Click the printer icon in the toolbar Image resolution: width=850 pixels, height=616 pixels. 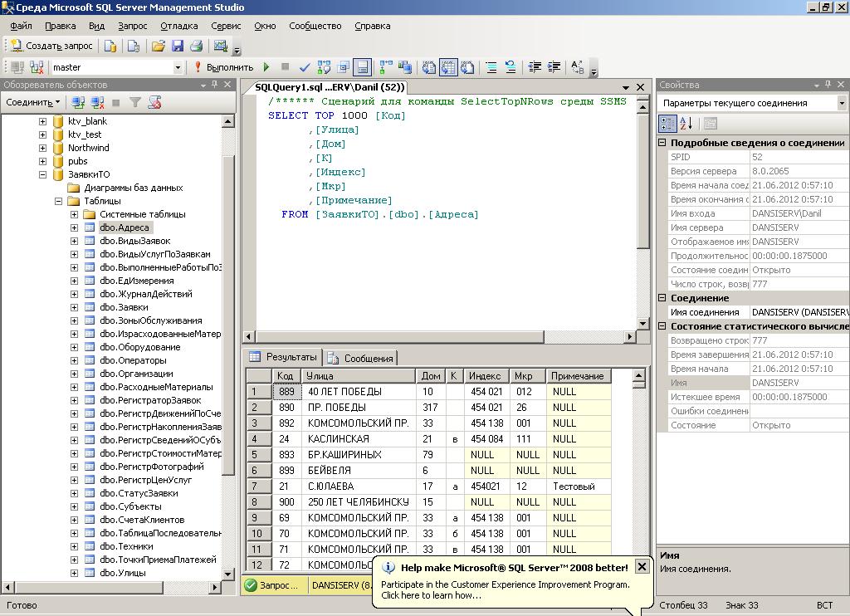pos(196,46)
